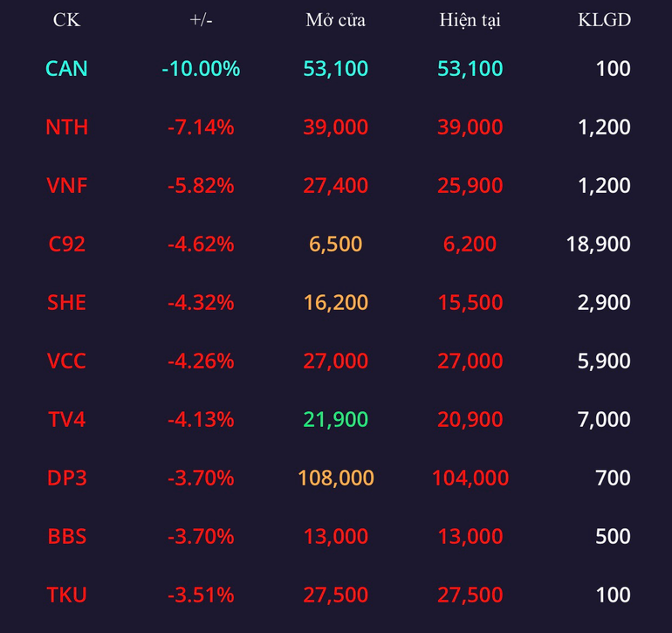Sort by KLGD column header
The image size is (672, 633).
tap(604, 20)
